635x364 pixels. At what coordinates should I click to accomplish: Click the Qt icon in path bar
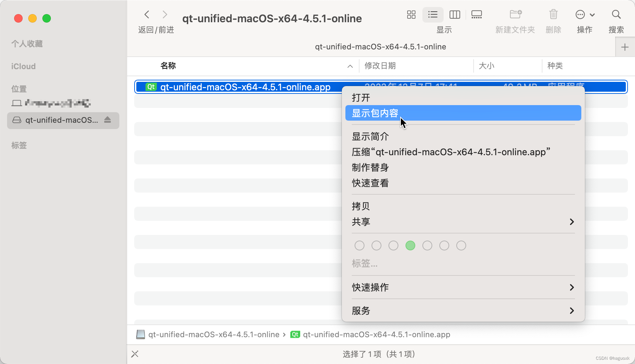[295, 334]
